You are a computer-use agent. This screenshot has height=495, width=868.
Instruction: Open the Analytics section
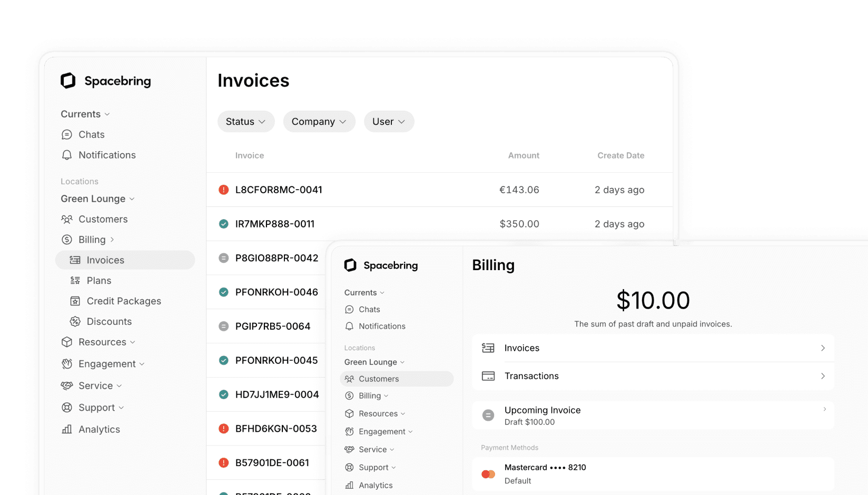click(99, 429)
